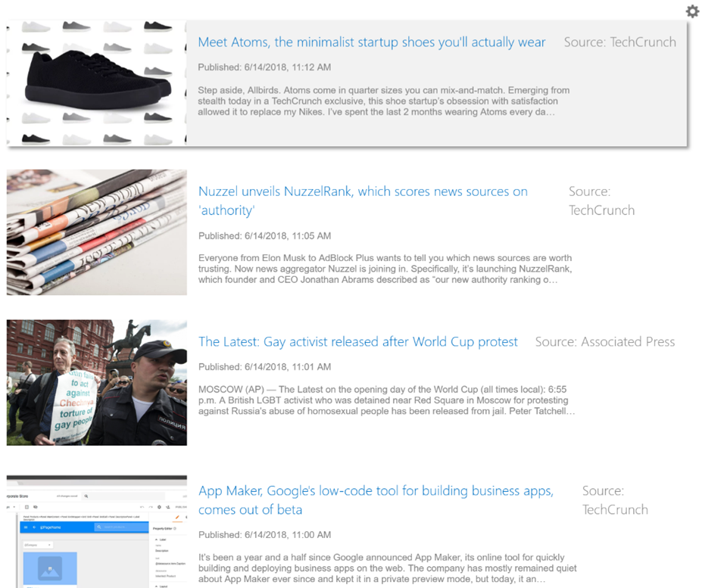Viewport: 702px width, 588px height.
Task: Click the stacked newspapers thumbnail
Action: [x=96, y=232]
